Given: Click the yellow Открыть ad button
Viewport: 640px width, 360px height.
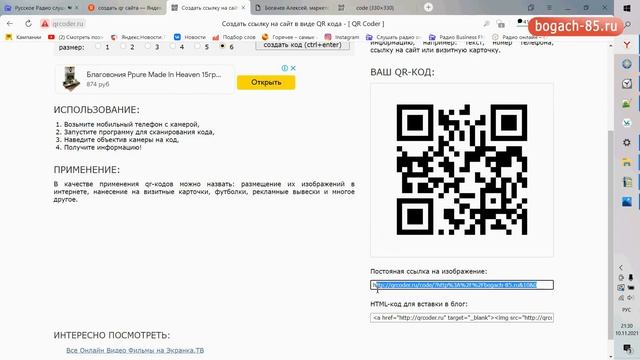Looking at the screenshot, I should [266, 82].
